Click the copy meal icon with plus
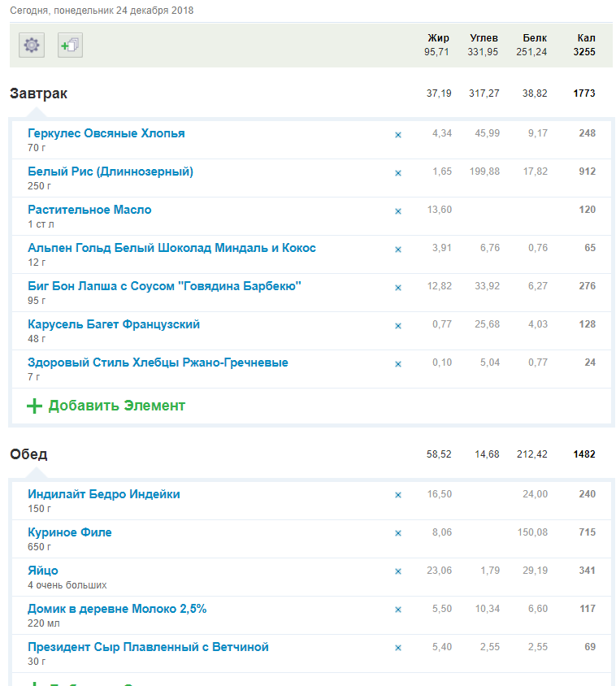Image resolution: width=616 pixels, height=686 pixels. tap(70, 46)
